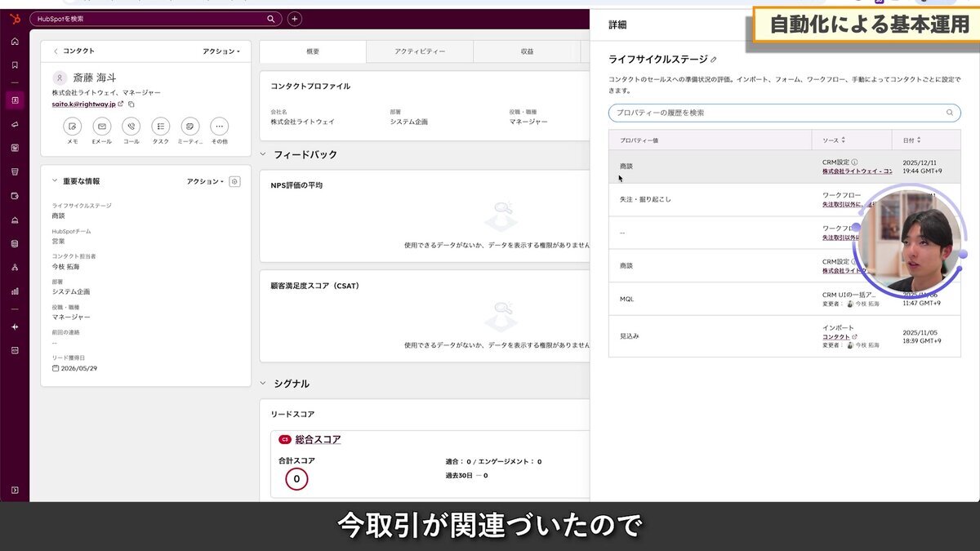Compose an email via the Eメール icon

pyautogui.click(x=101, y=127)
